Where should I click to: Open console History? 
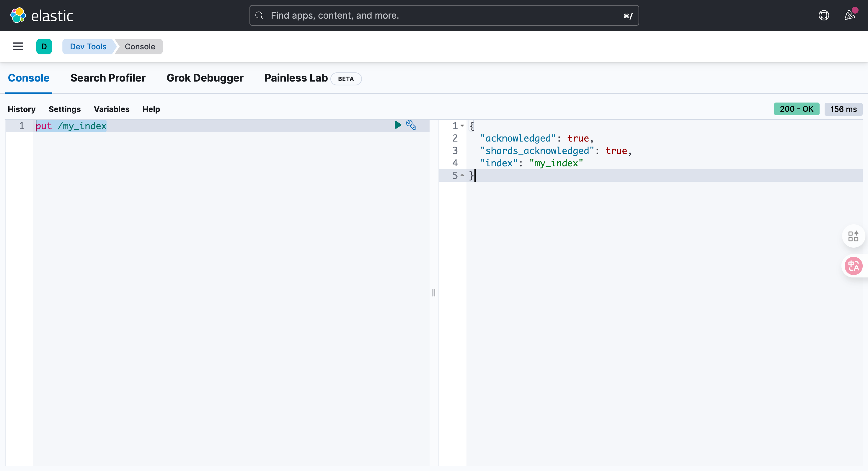coord(22,109)
